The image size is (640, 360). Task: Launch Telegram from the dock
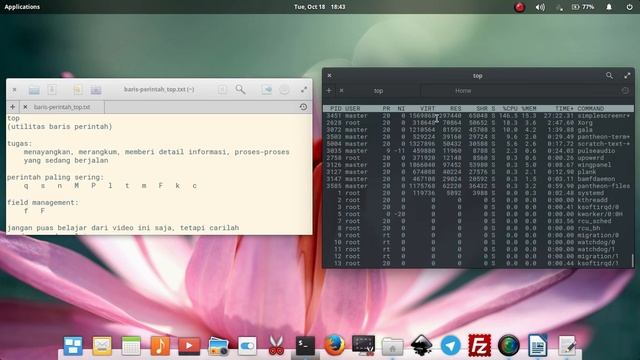451,346
